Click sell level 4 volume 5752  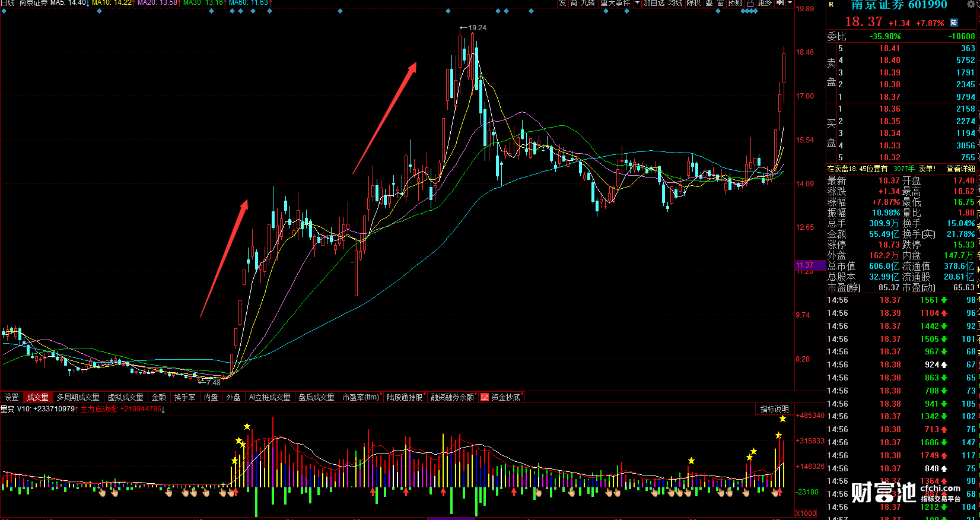(965, 61)
